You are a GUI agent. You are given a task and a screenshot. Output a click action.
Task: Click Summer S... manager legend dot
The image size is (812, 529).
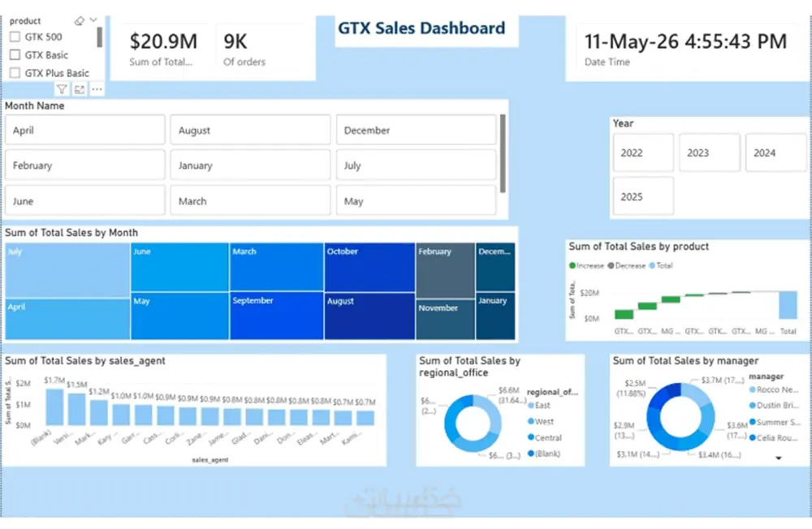753,421
